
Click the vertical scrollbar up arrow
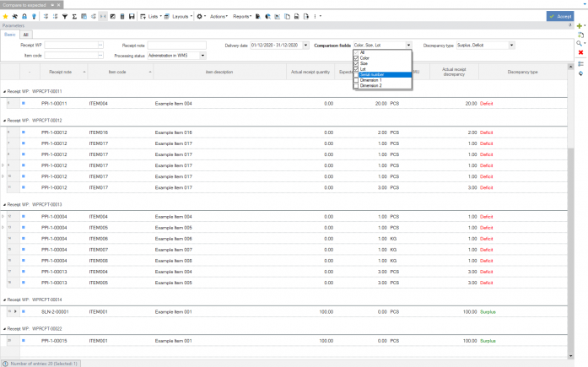click(x=571, y=67)
